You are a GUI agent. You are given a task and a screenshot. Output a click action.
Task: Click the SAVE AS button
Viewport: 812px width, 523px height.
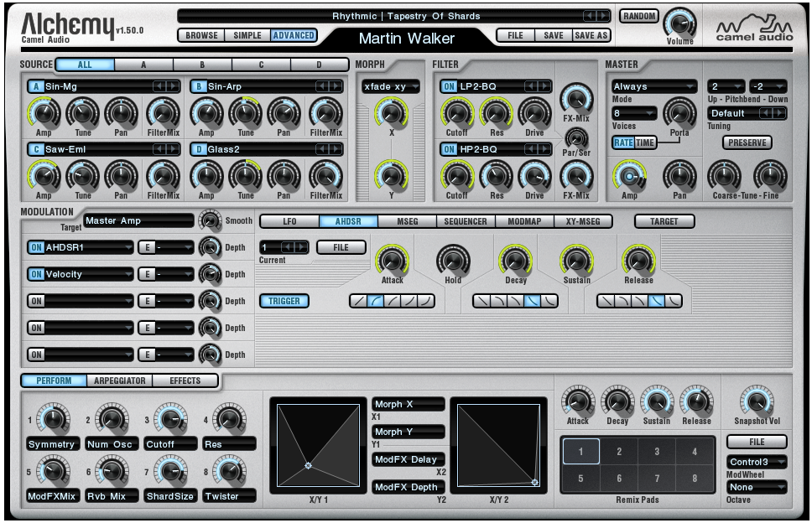point(591,36)
